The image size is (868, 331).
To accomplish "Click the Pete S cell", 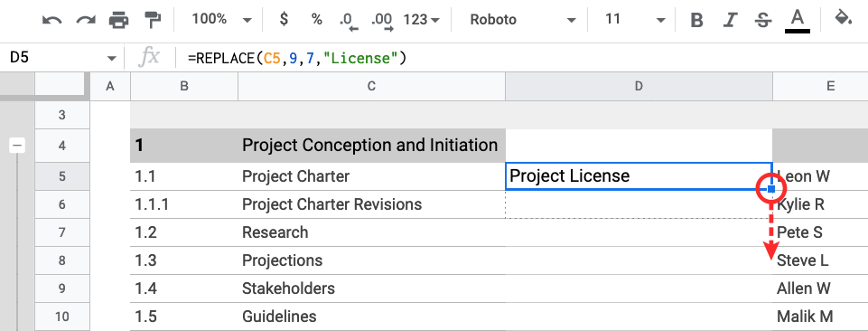I will click(820, 232).
